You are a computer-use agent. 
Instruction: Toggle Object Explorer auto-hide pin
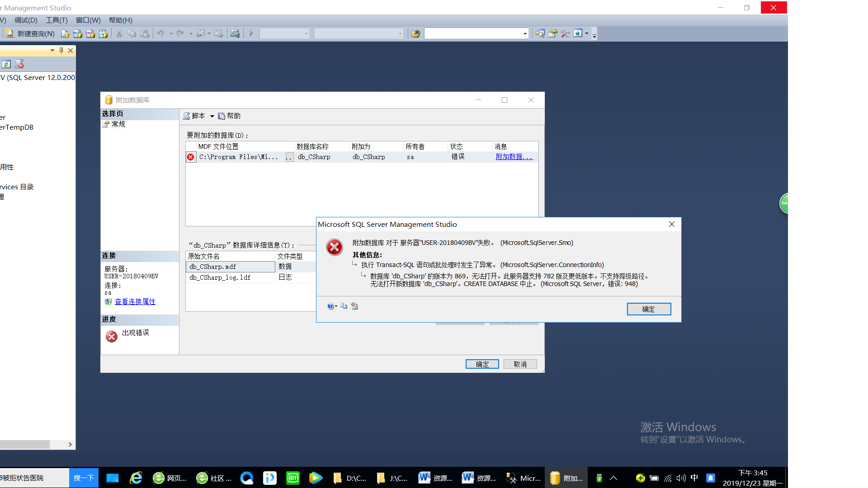(61, 51)
